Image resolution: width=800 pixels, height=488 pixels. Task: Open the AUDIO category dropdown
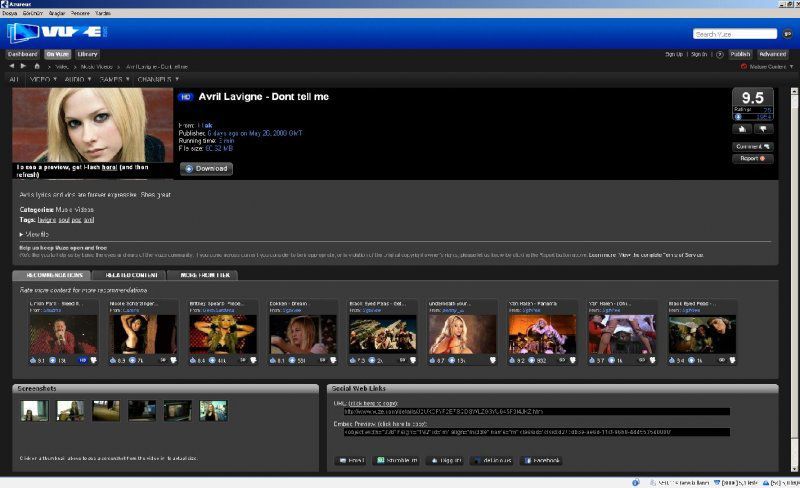[78, 78]
